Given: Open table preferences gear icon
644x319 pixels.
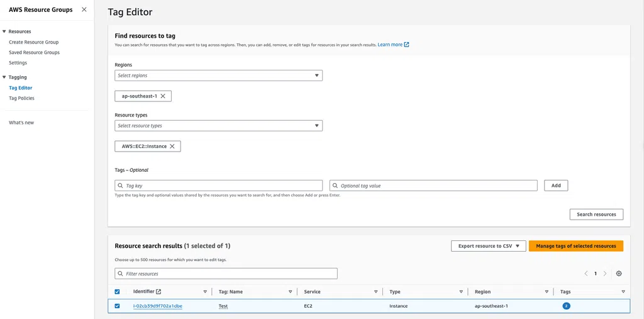Looking at the screenshot, I should (x=619, y=273).
